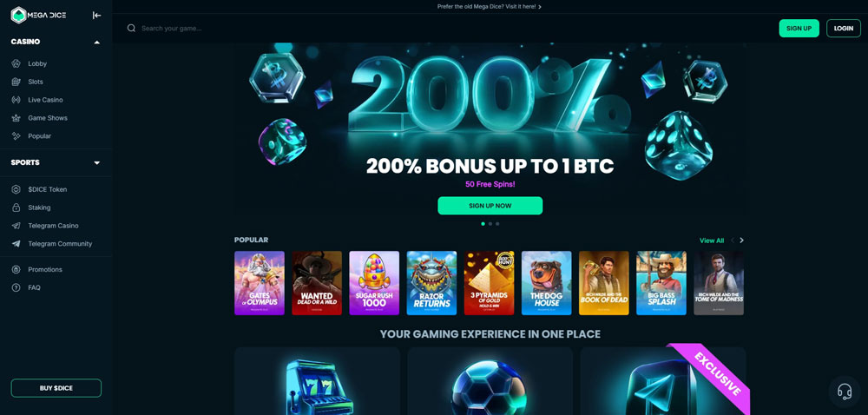Open the $DICE Token page
This screenshot has width=868, height=415.
click(47, 189)
